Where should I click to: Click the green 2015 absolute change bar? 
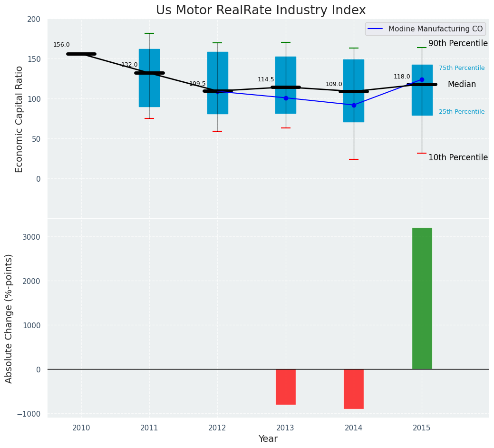[x=422, y=298]
